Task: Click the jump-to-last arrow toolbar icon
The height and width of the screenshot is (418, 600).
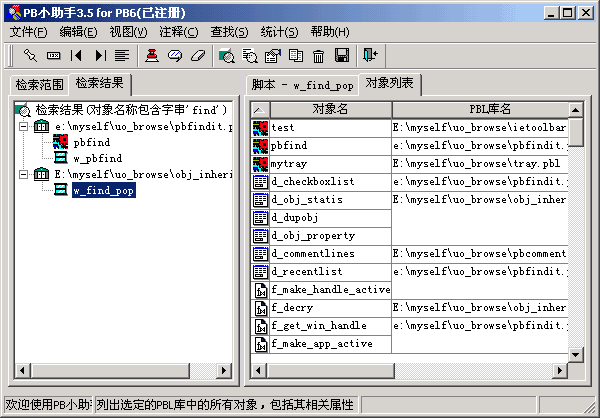Action: point(100,55)
